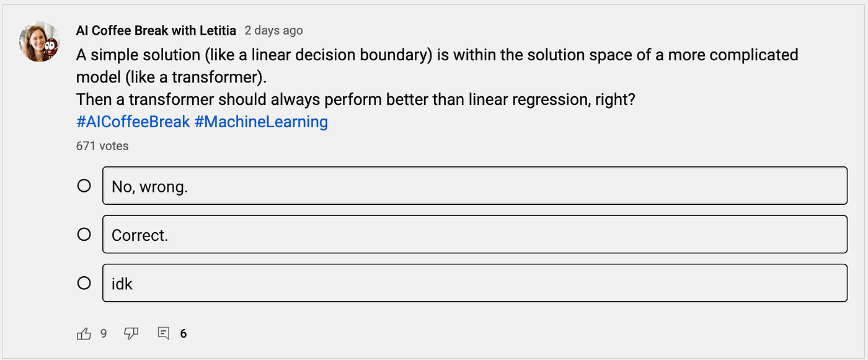Screen dimensions: 868x360
Task: Dislike the post with thumbs-down icon
Action: 131,334
